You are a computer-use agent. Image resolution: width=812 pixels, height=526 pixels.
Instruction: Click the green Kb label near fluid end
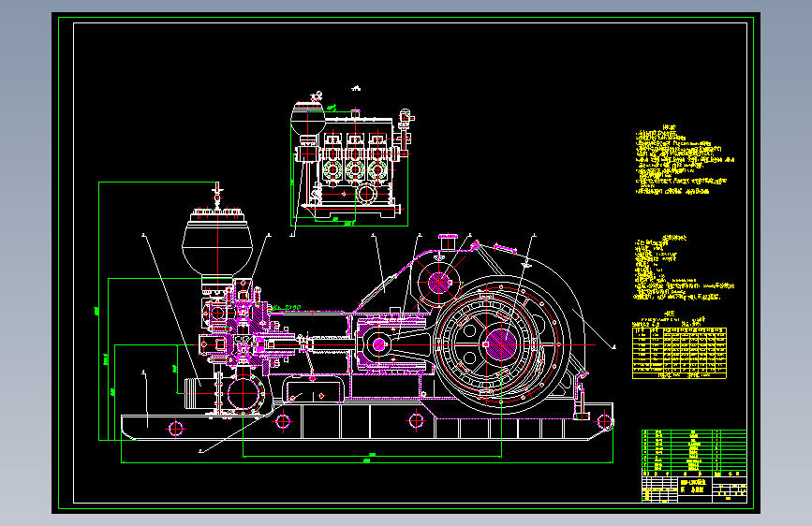coord(287,308)
